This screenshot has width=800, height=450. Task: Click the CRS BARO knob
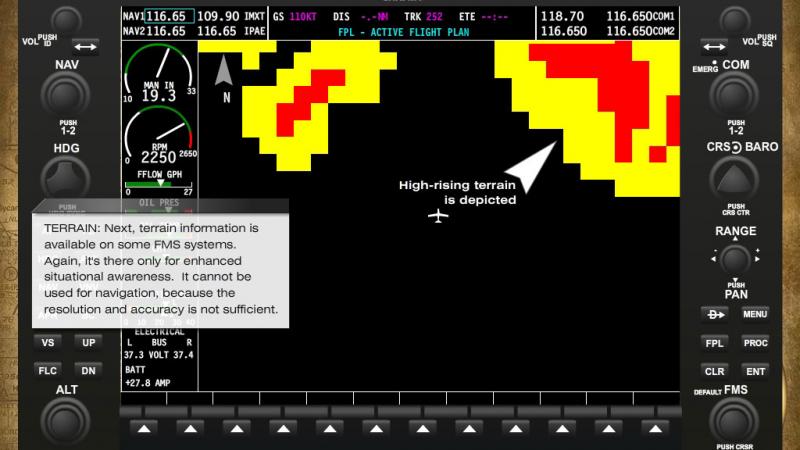[x=734, y=179]
